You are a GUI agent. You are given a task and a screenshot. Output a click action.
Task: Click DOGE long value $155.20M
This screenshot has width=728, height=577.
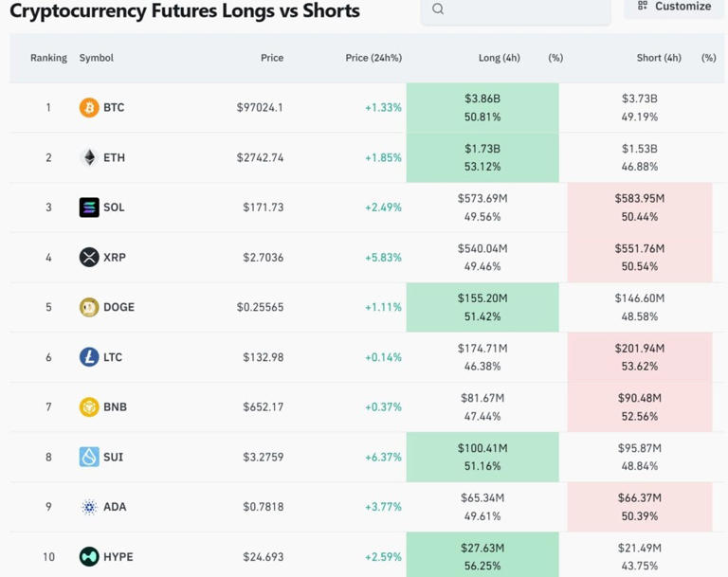(482, 298)
